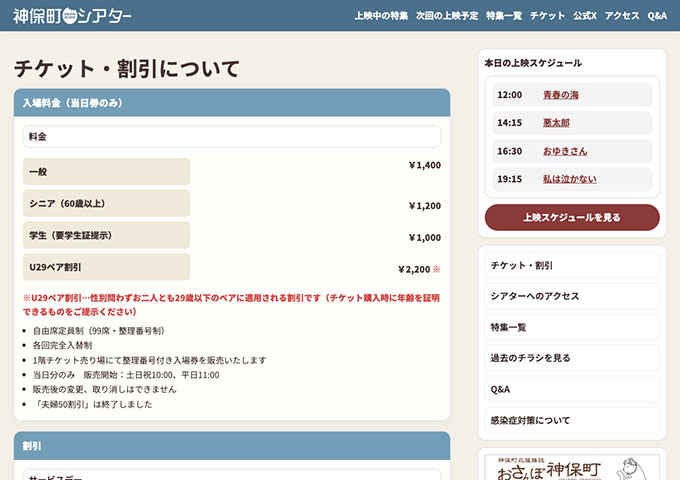This screenshot has width=680, height=480.
Task: Click the red U29ペア割引 note text
Action: tap(231, 304)
